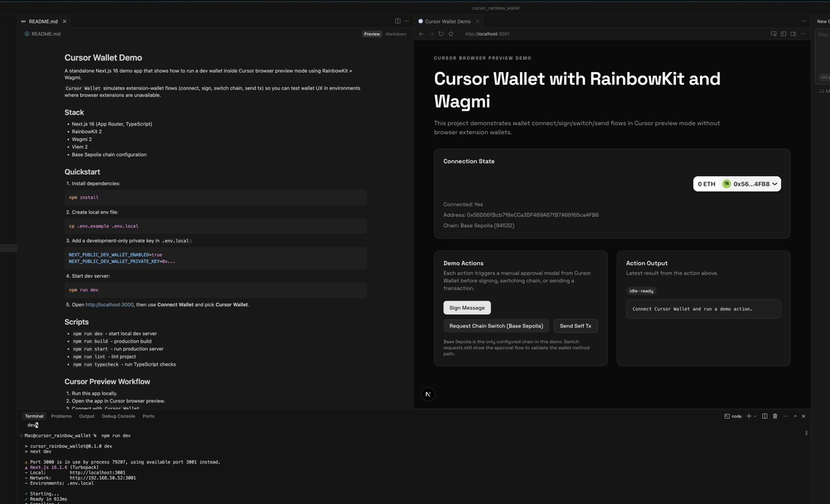Click the Chain: Base Sepolia (84532) text

[x=479, y=225]
